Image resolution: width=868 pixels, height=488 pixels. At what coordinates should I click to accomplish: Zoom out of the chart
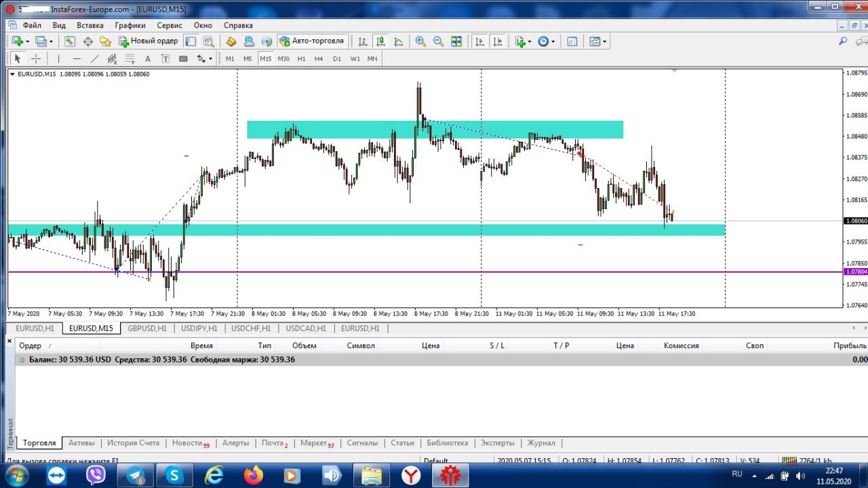[438, 41]
